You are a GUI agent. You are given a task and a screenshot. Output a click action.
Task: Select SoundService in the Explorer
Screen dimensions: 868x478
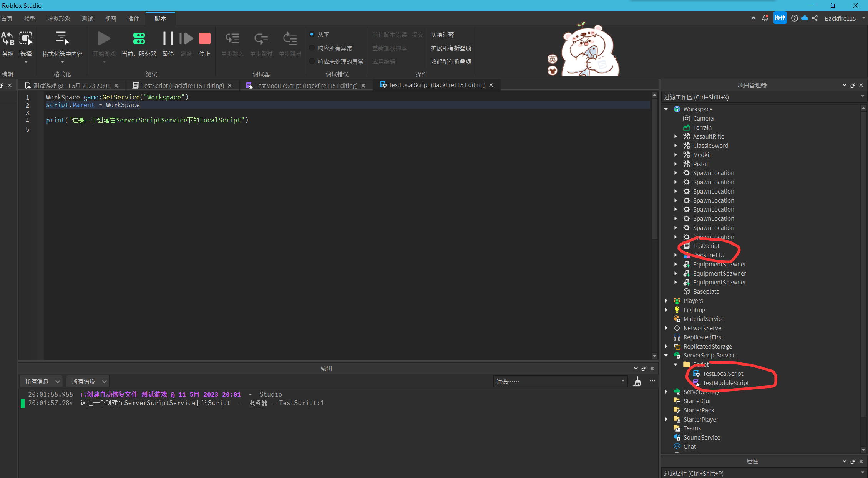702,437
